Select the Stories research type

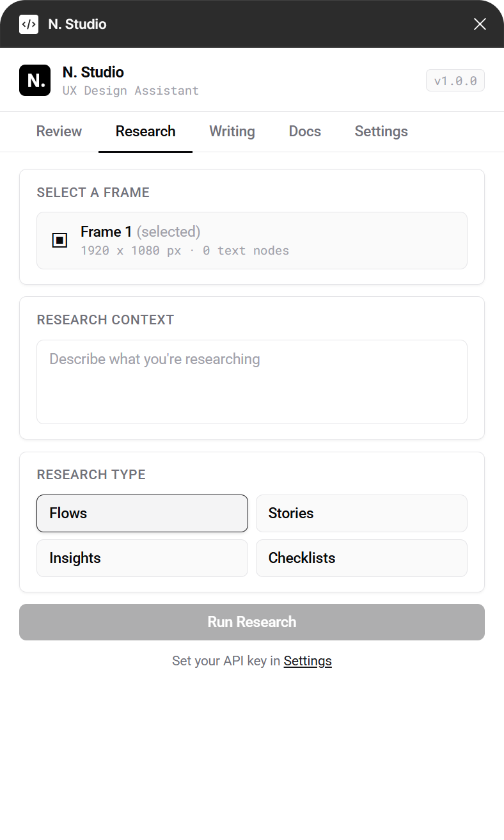coord(361,513)
